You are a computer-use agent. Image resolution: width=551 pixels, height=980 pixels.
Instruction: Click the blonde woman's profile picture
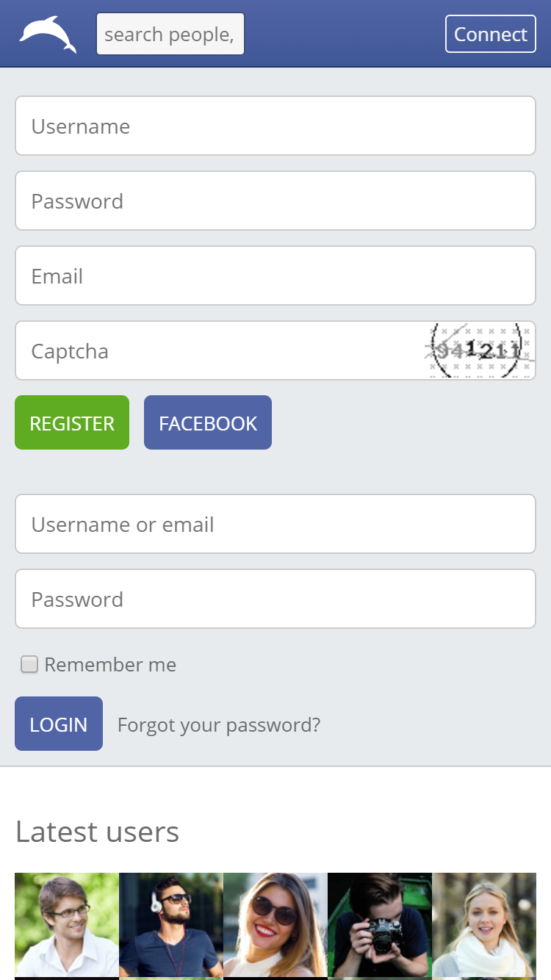click(x=483, y=924)
